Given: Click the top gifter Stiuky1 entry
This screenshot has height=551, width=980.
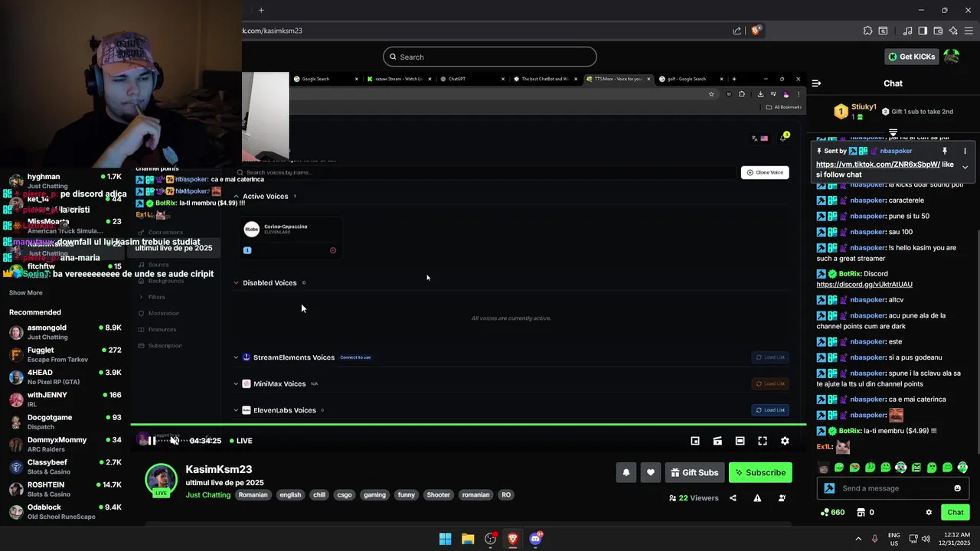Looking at the screenshot, I should click(x=855, y=112).
